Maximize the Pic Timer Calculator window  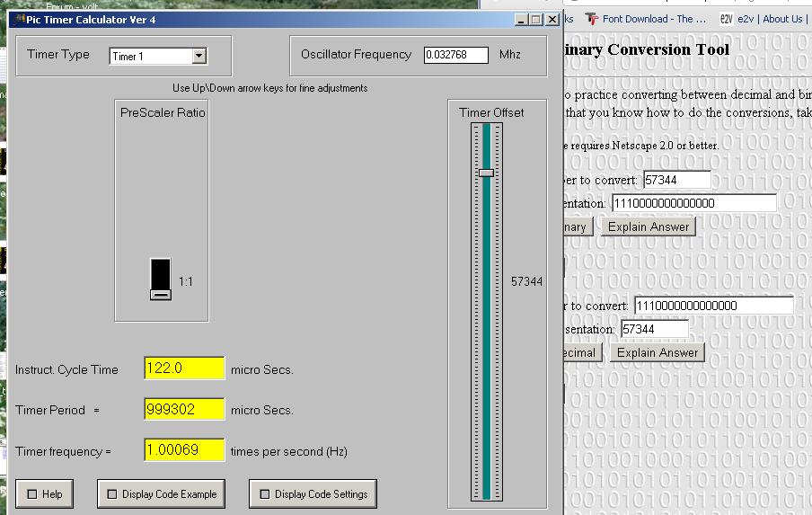click(x=537, y=20)
